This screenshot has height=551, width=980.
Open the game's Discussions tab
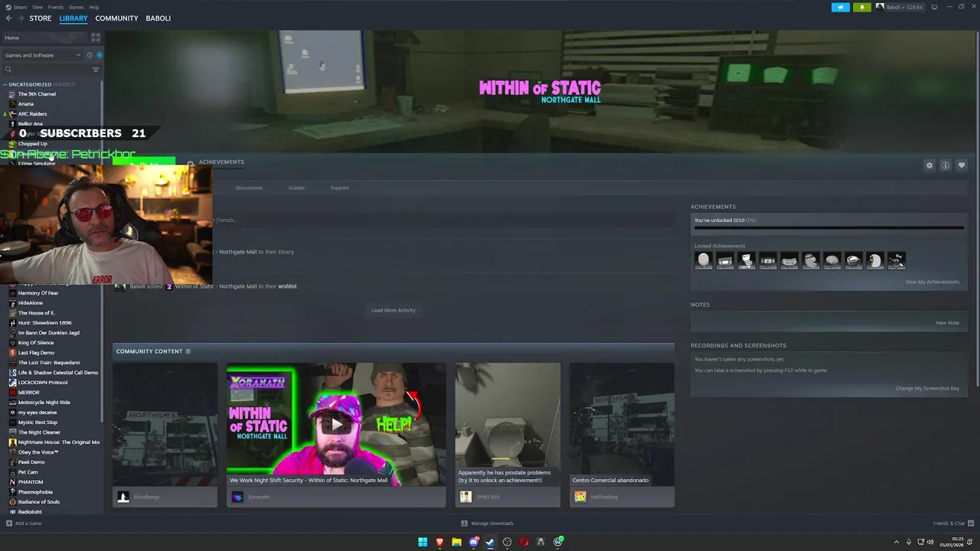(x=249, y=187)
